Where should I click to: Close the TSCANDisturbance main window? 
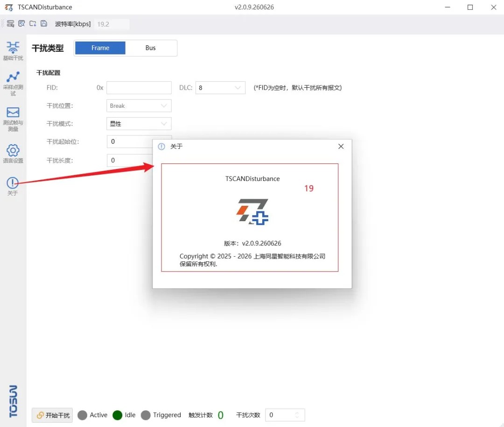[494, 7]
